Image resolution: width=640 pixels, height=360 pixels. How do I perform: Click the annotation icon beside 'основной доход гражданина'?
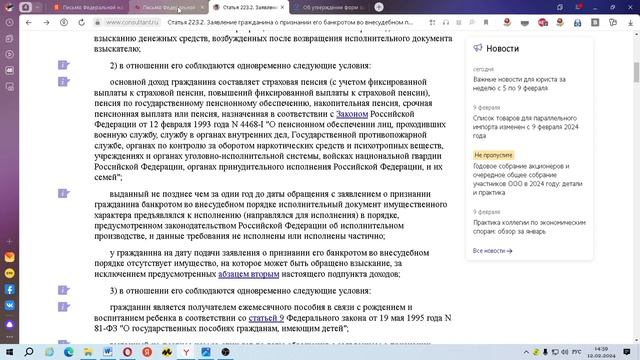pos(63,82)
